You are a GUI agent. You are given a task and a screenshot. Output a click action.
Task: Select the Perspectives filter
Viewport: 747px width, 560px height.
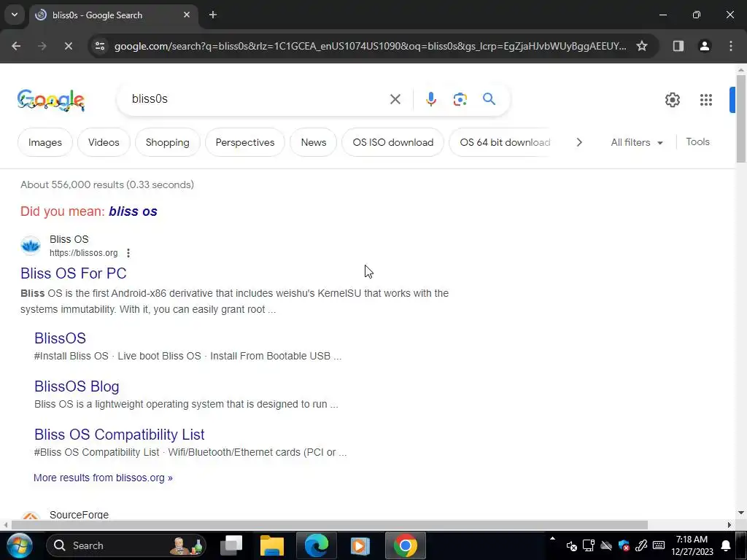(x=245, y=142)
